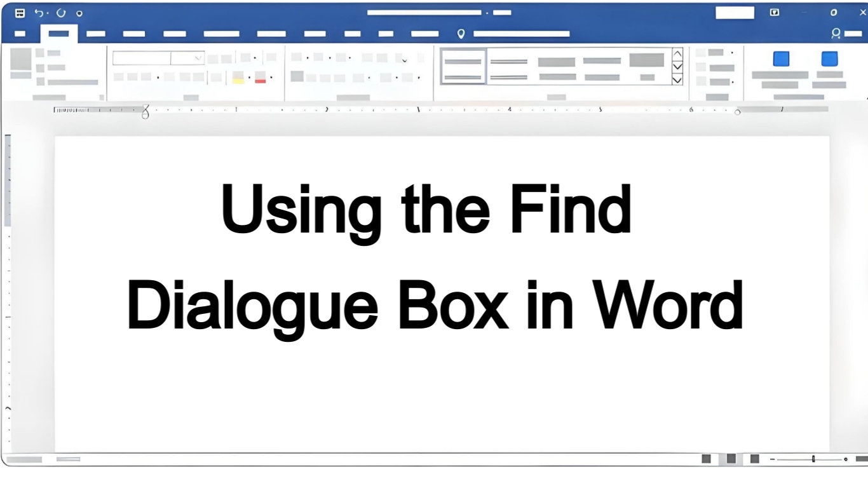This screenshot has height=488, width=868.
Task: Click the Undo icon in the title bar
Action: coord(38,13)
